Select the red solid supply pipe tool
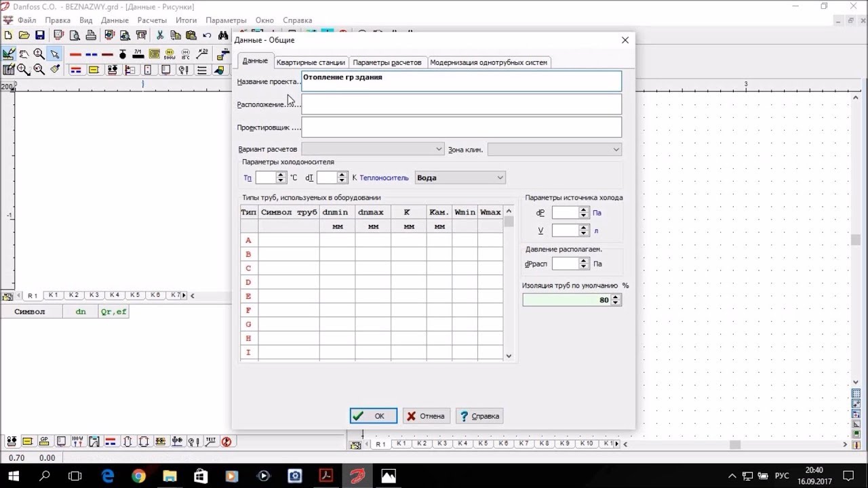Viewport: 868px width, 488px height. click(75, 54)
